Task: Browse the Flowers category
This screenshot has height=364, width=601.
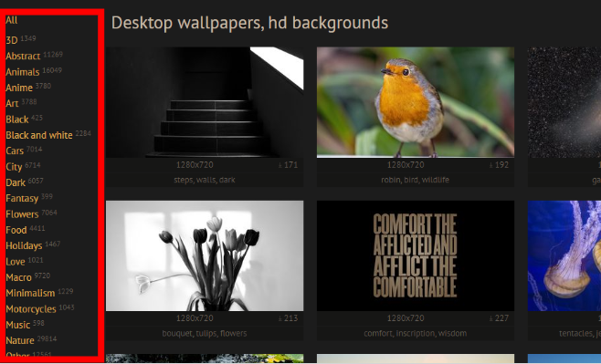Action: [22, 214]
